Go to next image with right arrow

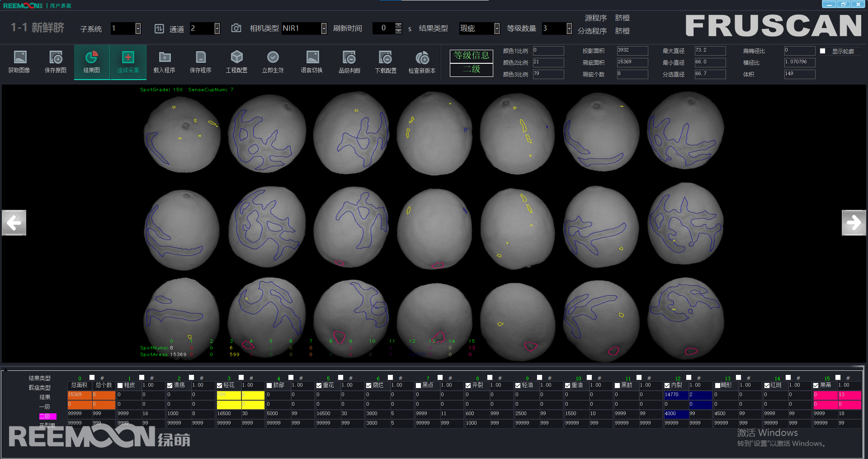coord(854,222)
